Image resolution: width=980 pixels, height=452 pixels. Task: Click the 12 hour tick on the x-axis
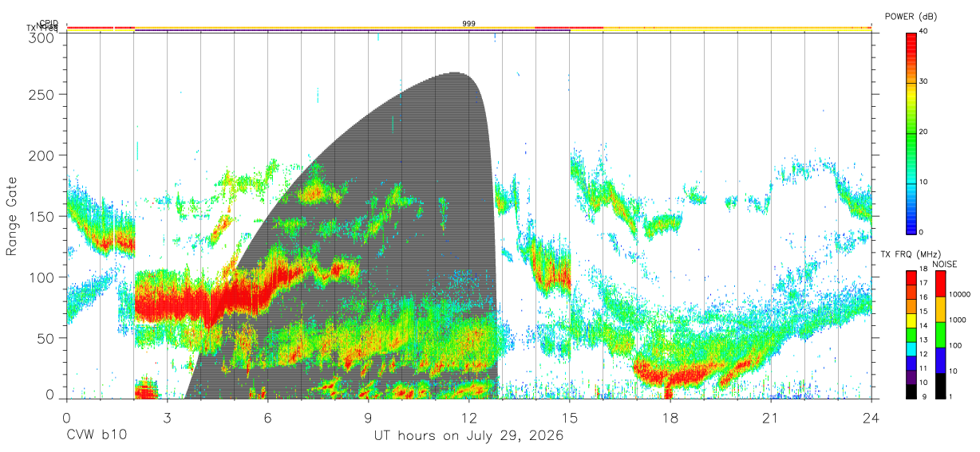pyautogui.click(x=468, y=418)
